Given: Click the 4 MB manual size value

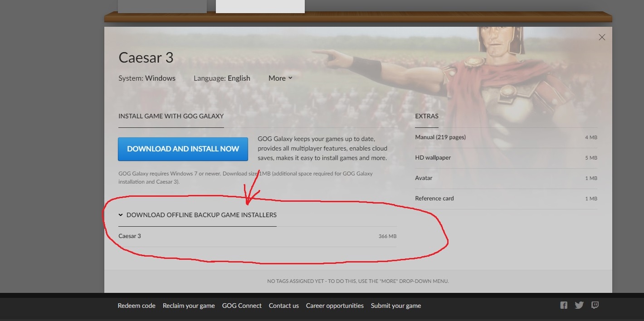Looking at the screenshot, I should click(591, 137).
